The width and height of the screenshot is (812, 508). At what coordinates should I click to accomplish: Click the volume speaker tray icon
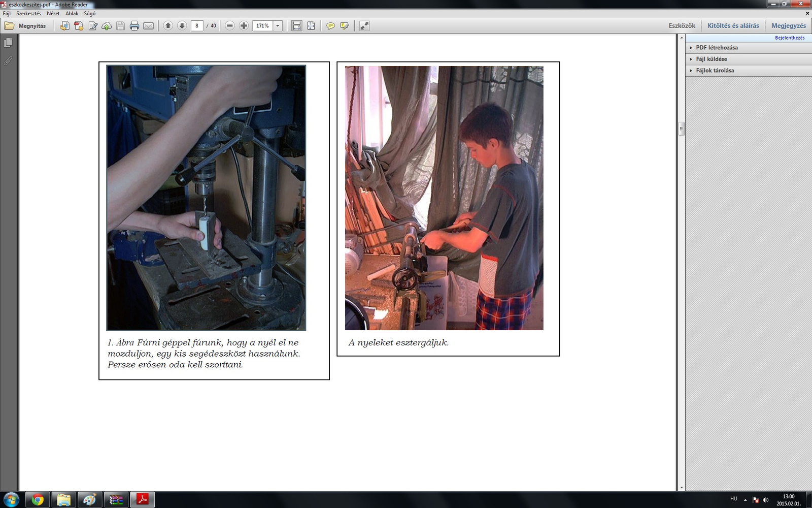[765, 500]
